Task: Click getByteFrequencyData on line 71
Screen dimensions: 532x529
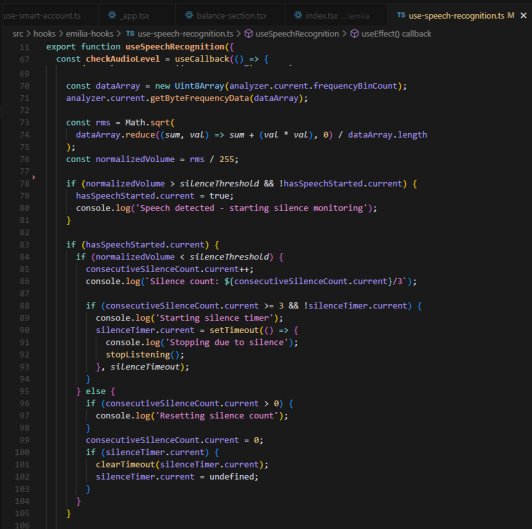Action: [x=200, y=98]
